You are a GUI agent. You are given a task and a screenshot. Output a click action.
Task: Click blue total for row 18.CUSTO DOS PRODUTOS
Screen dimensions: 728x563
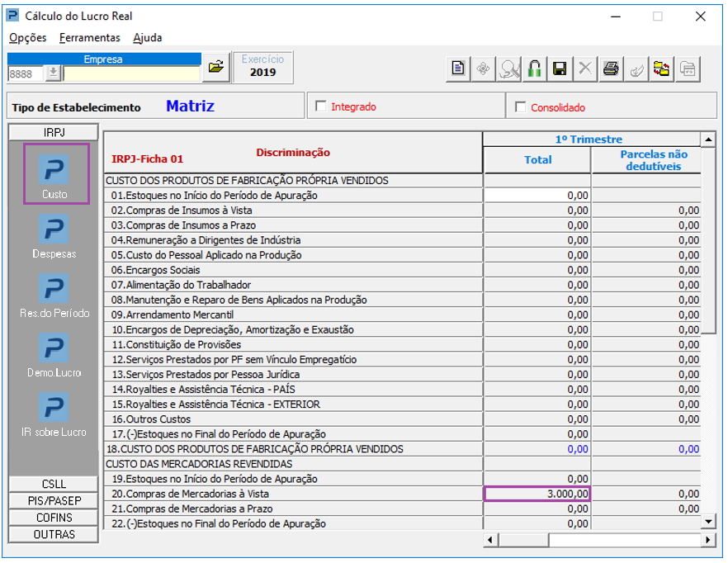(537, 449)
